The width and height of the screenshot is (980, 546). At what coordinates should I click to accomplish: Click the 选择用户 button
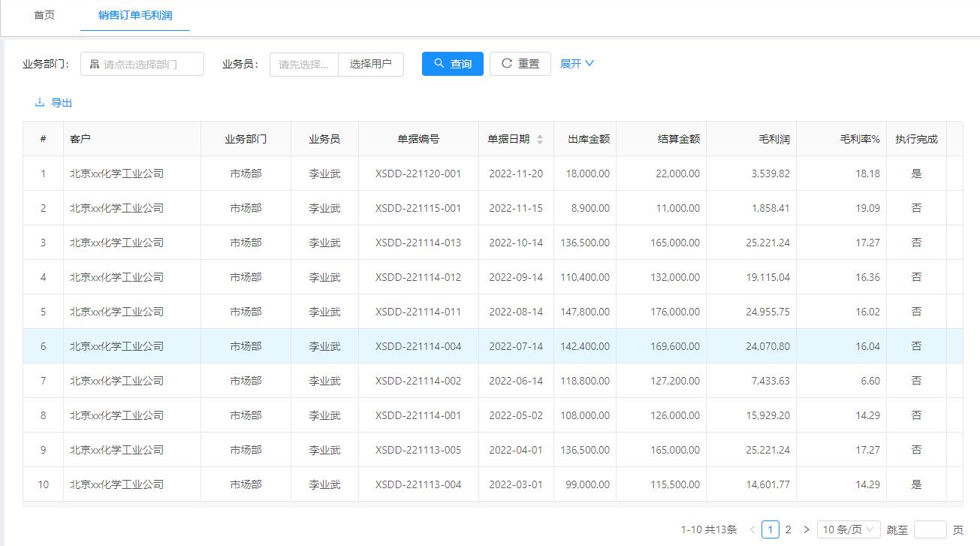[370, 65]
